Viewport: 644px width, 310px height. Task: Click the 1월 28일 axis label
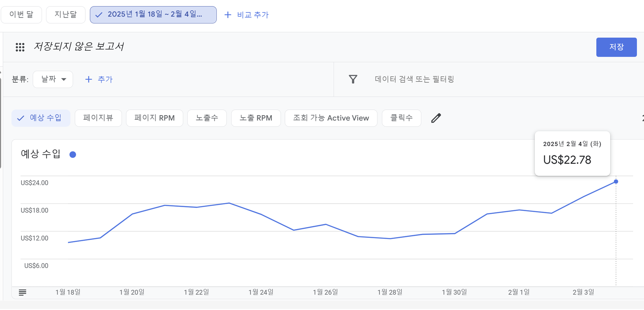coord(390,292)
